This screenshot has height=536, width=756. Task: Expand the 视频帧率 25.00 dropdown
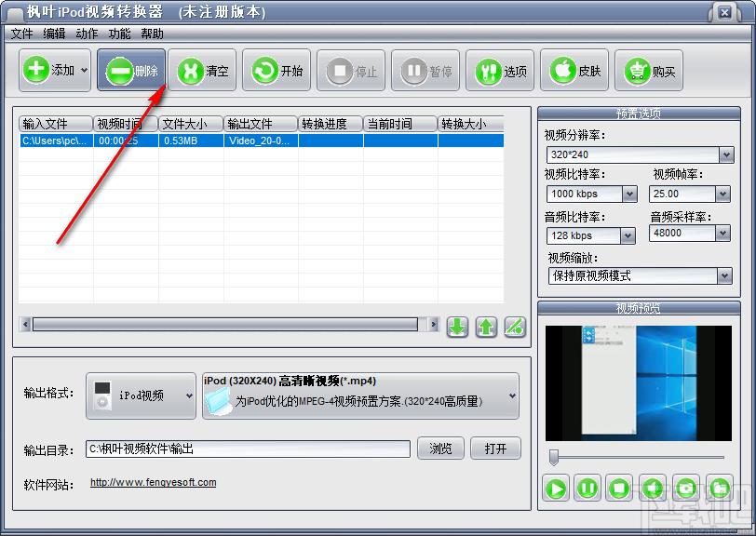pyautogui.click(x=722, y=194)
